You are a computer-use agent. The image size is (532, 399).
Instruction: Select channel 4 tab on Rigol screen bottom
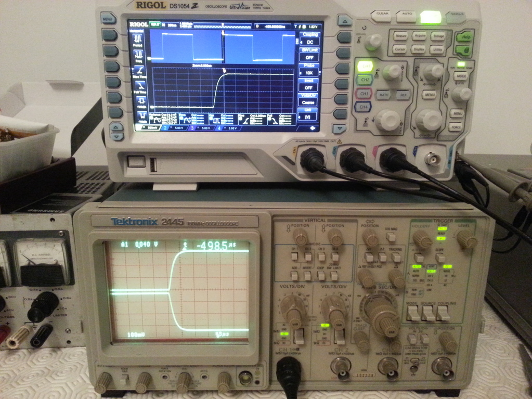(x=228, y=128)
